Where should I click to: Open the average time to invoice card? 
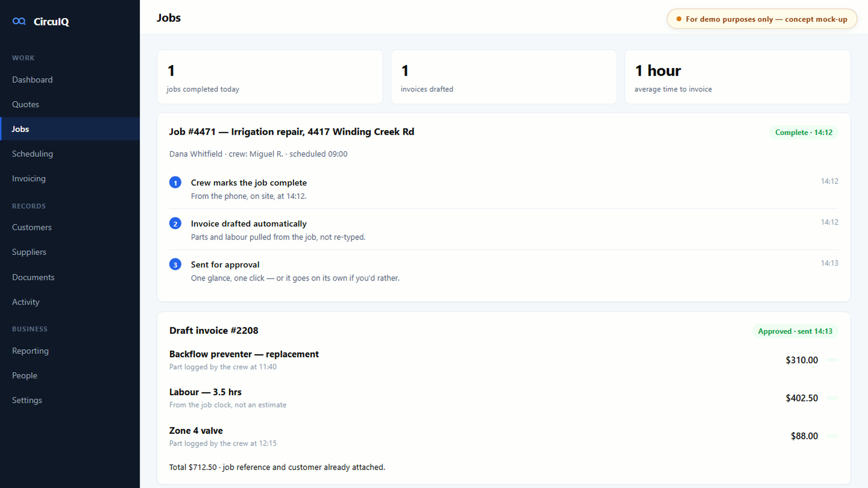click(738, 77)
